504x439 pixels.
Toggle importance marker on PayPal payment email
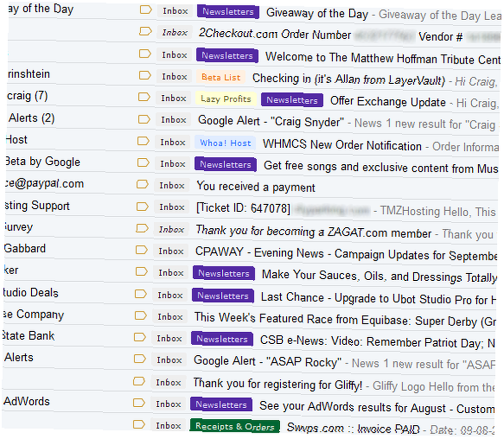point(143,184)
